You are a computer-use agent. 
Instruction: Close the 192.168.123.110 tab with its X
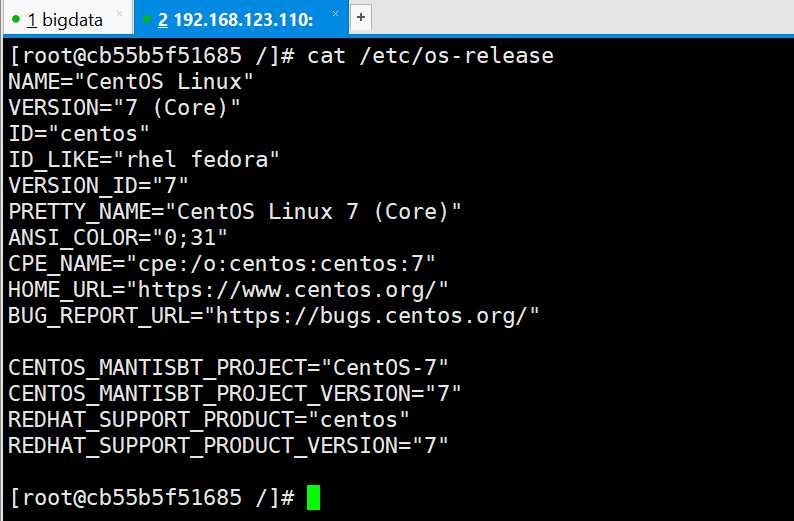point(335,13)
